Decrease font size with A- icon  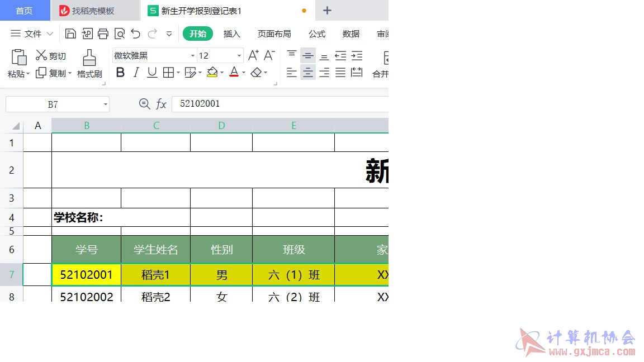pos(269,55)
